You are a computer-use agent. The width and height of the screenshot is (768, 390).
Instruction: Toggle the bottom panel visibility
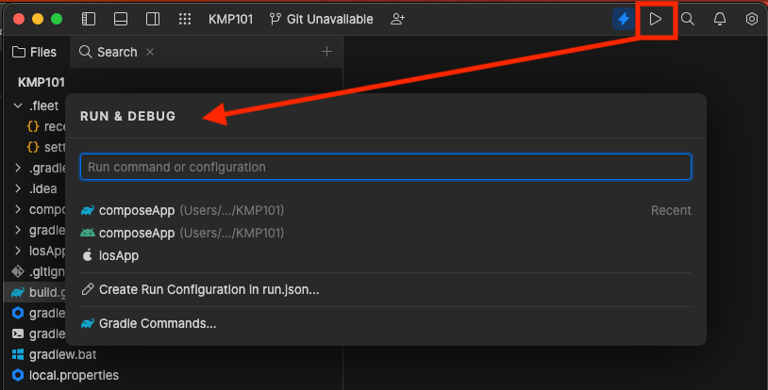point(120,19)
